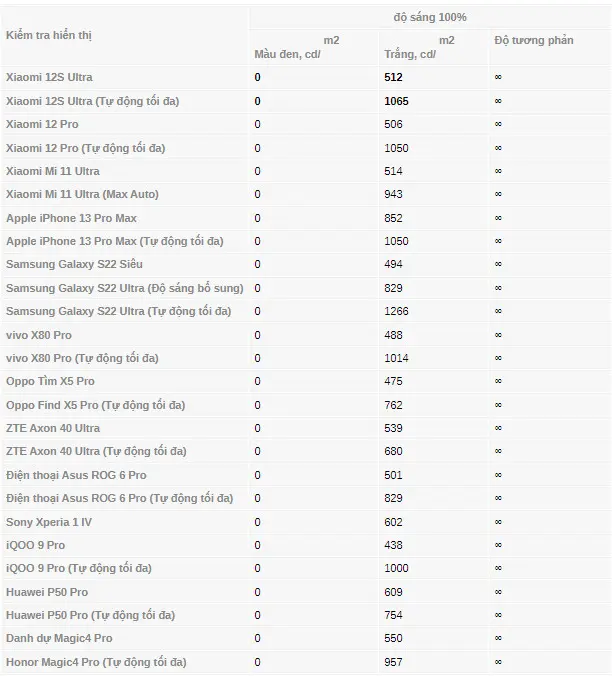The height and width of the screenshot is (676, 612).
Task: Click the Độ tương phản column header
Action: pos(534,41)
